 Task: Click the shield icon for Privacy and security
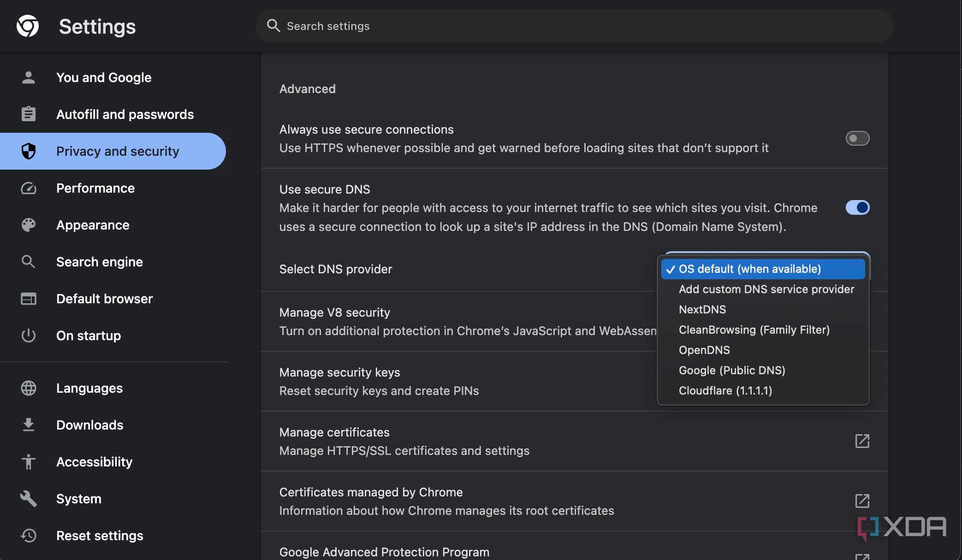tap(29, 151)
